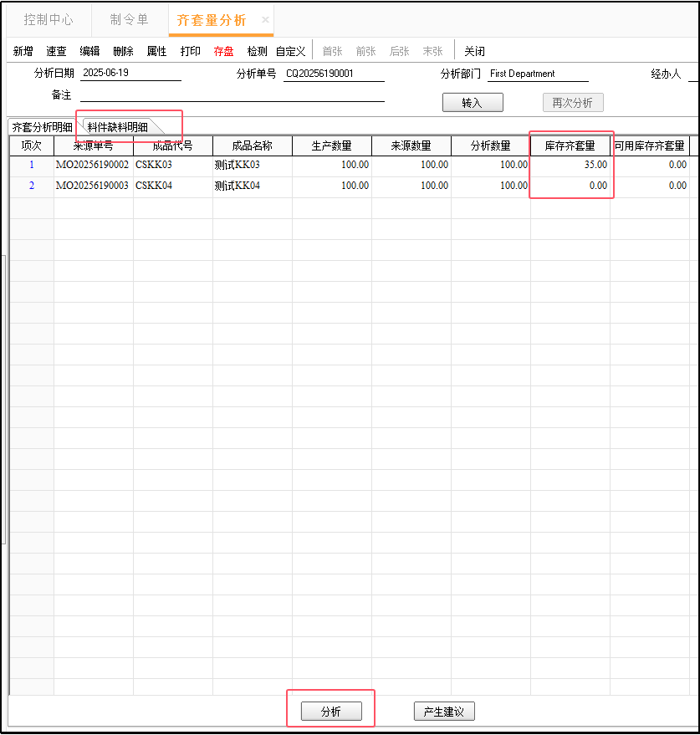Switch to the 控制中心 tab
The height and width of the screenshot is (735, 700).
tap(49, 20)
